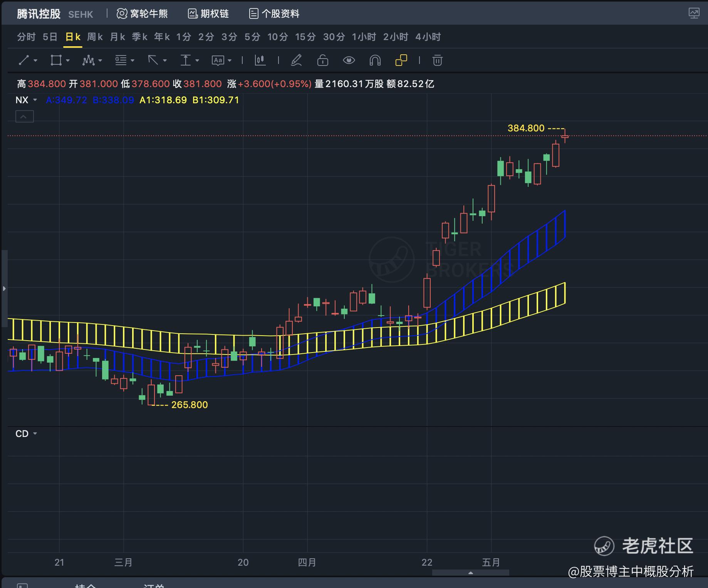Select the 1小时 one-hour interval
Viewport: 708px width, 588px height.
tap(364, 37)
